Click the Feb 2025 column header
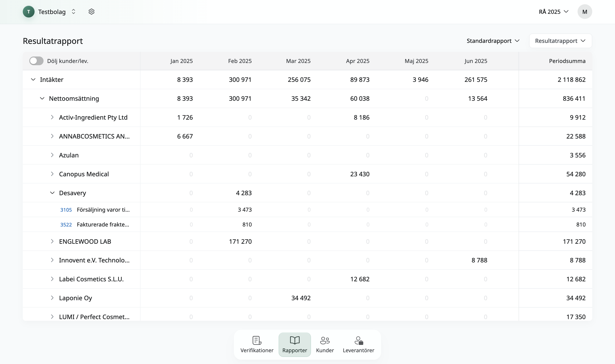The image size is (615, 364). 240,61
